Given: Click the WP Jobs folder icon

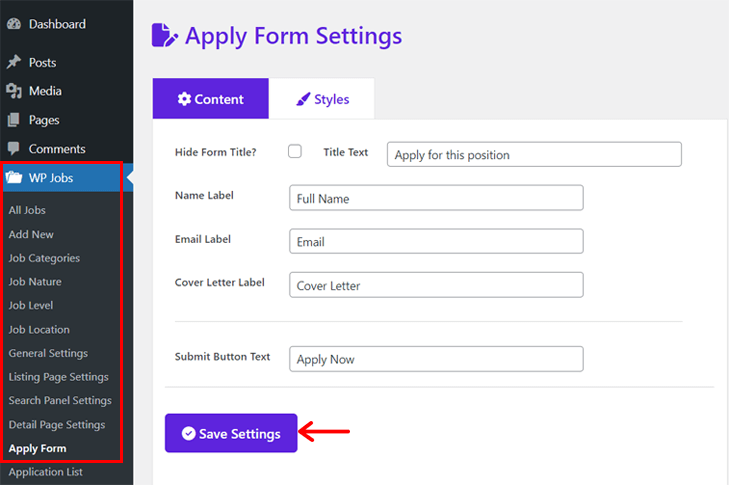Looking at the screenshot, I should 14,178.
